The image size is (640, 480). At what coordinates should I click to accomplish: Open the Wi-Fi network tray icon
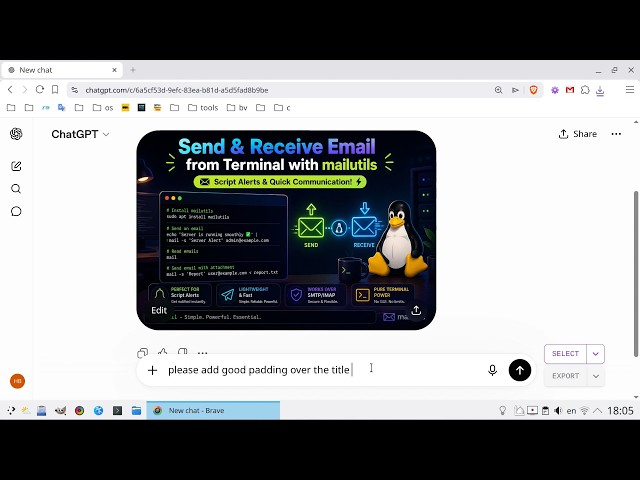(584, 411)
